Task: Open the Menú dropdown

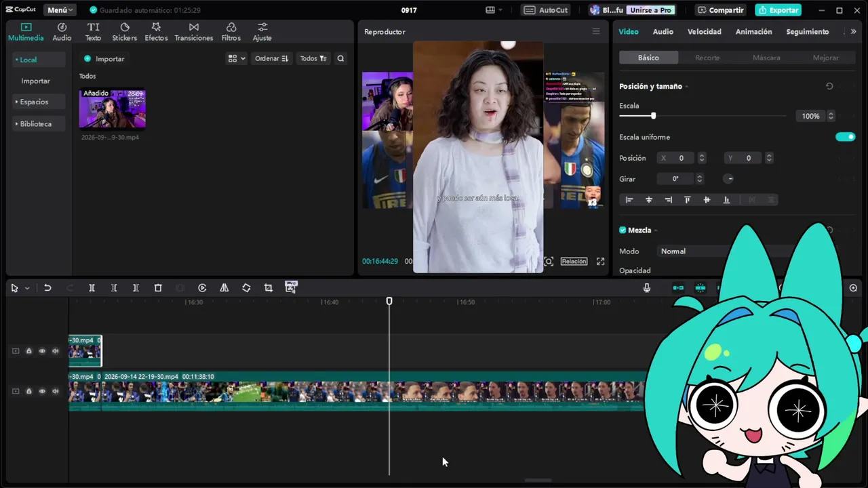Action: click(x=60, y=10)
